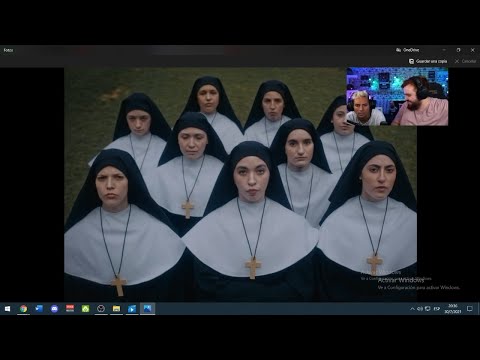Screen dimensions: 480x360
Task: Open the red app icon beside Discord in taskbar
Action: click(70, 308)
